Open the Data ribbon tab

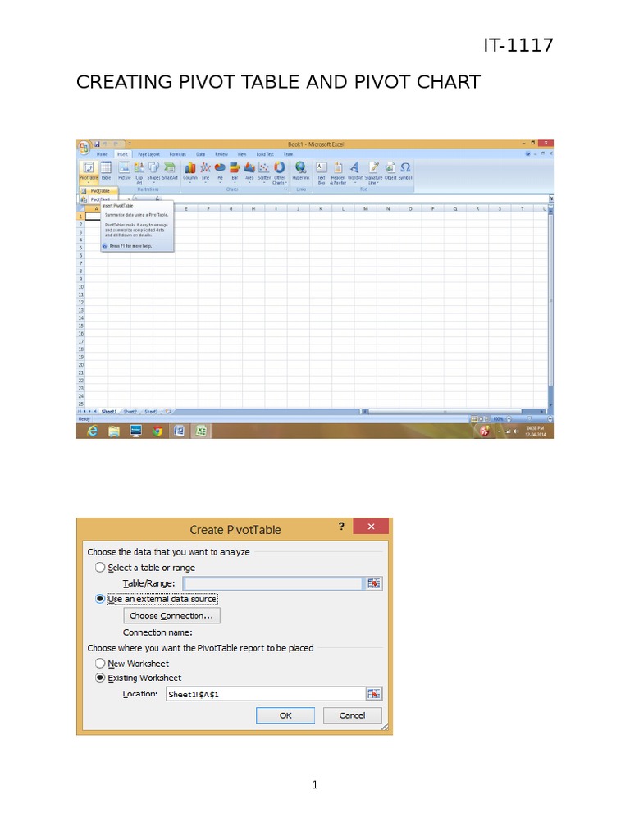point(200,154)
